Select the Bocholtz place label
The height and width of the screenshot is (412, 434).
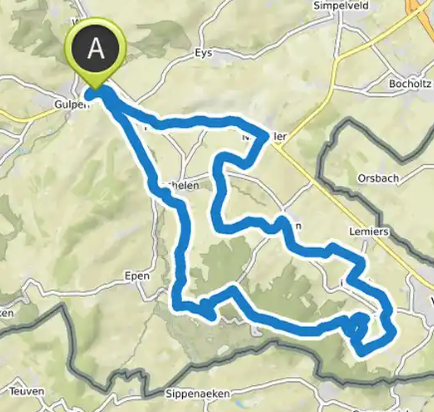410,84
